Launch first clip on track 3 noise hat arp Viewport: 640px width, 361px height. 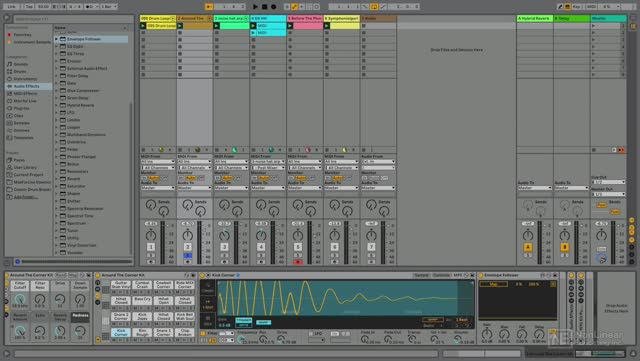click(x=217, y=26)
